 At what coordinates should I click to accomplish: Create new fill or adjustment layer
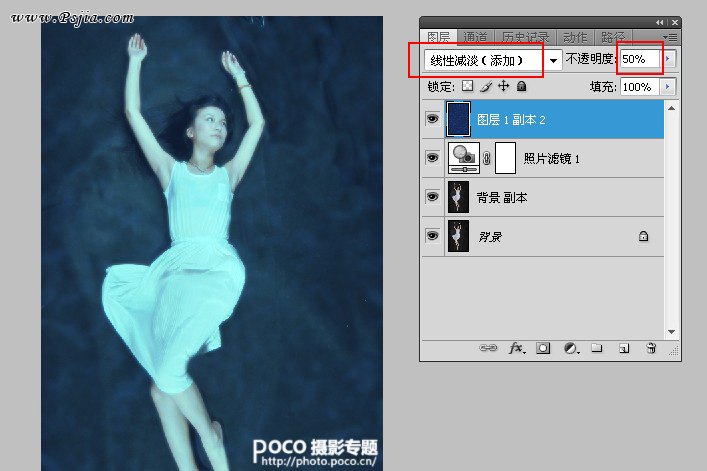tap(570, 348)
